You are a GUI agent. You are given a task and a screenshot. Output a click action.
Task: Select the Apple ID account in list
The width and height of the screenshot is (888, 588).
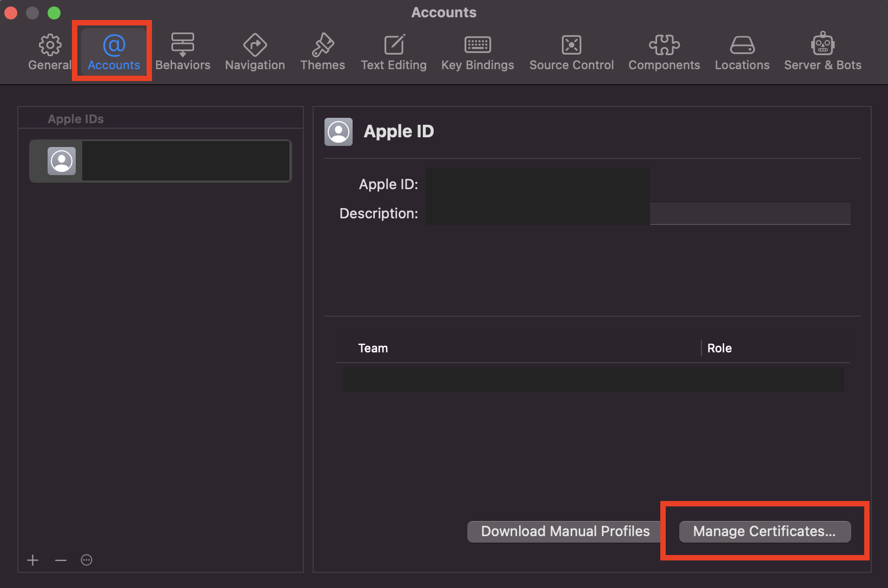pyautogui.click(x=161, y=161)
